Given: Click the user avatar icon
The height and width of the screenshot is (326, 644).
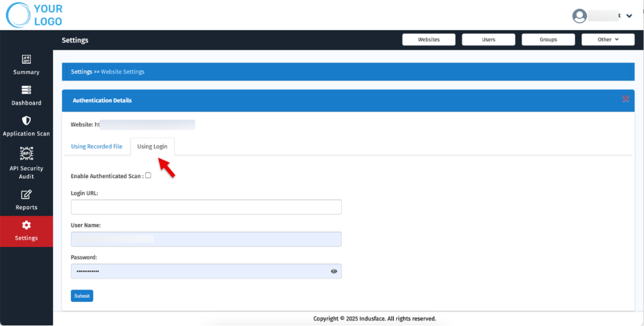Looking at the screenshot, I should pos(579,16).
